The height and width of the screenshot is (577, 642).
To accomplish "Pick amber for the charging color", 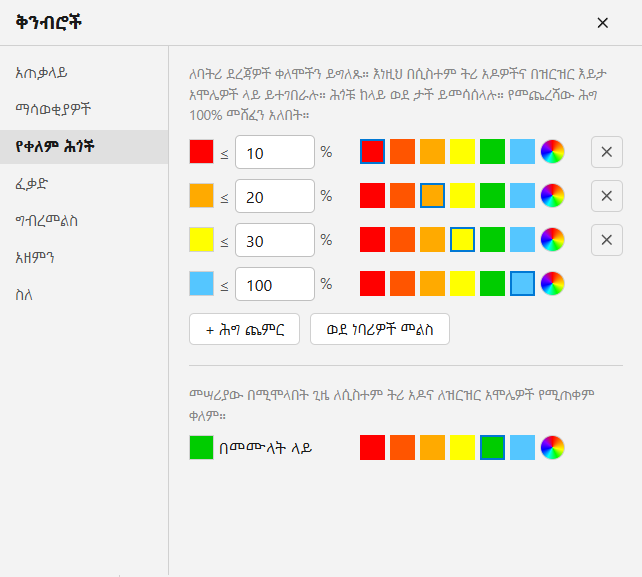I will [x=432, y=448].
